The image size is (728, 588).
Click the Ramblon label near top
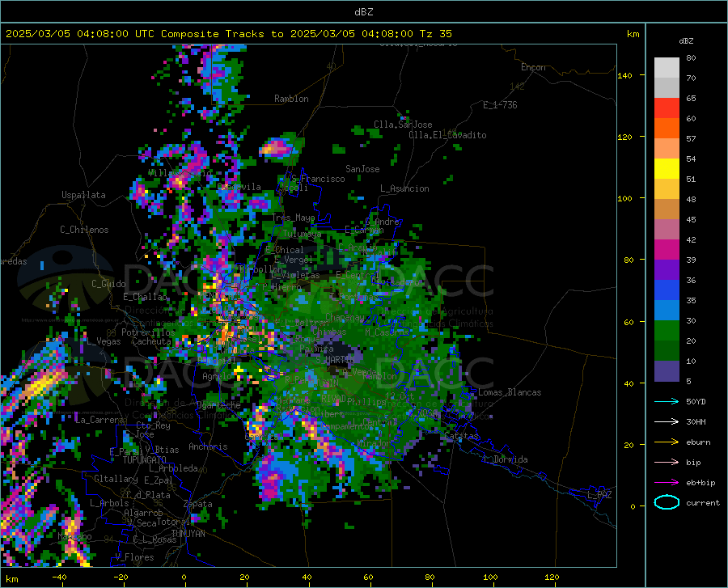(291, 99)
